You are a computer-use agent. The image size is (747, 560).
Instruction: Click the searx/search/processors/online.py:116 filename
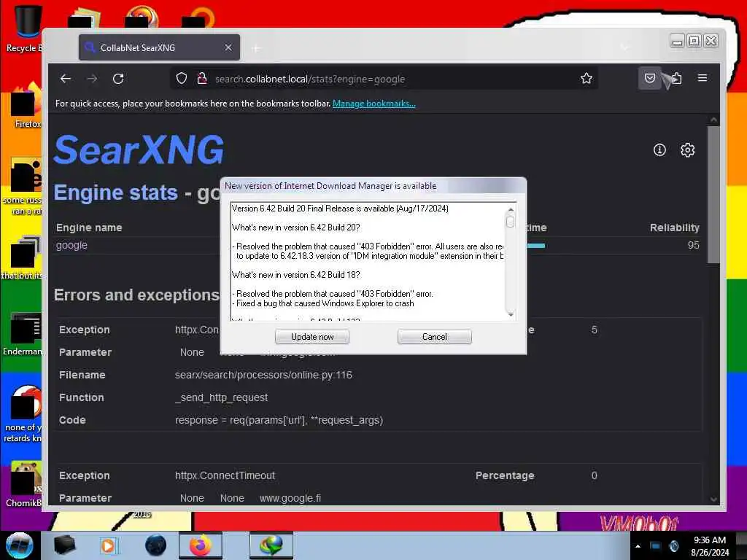(x=263, y=375)
